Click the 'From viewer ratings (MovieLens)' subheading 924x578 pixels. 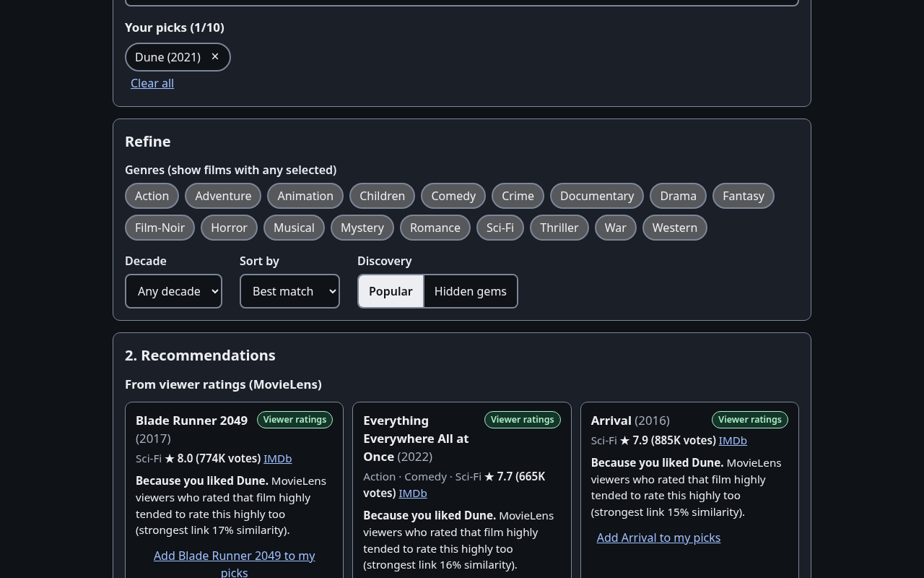coord(223,384)
